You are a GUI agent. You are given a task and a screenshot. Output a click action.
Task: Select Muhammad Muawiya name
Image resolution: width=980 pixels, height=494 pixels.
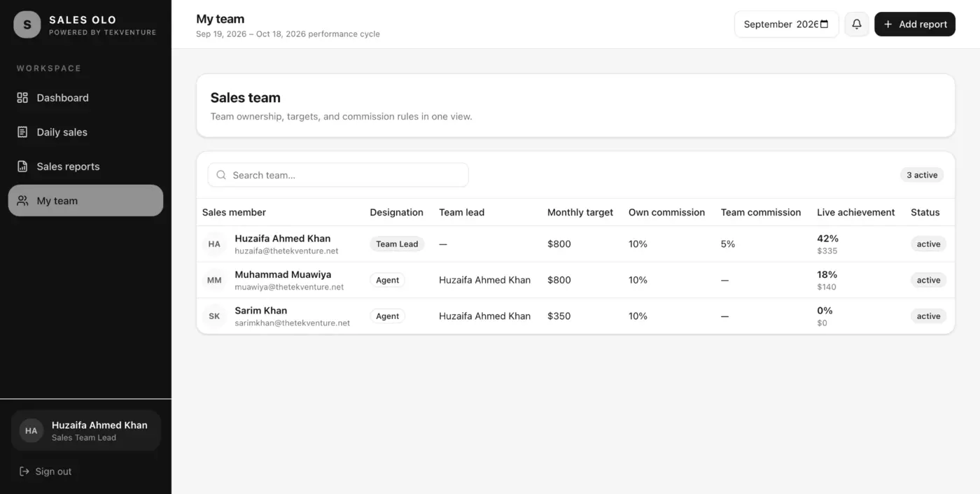(283, 274)
